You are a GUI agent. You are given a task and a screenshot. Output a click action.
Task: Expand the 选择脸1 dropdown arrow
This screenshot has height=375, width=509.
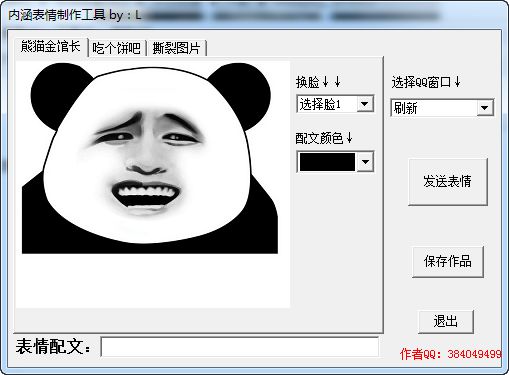tap(365, 104)
